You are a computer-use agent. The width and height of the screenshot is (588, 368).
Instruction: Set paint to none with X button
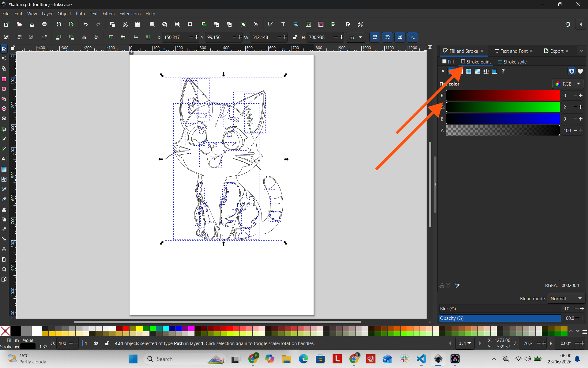click(x=443, y=71)
